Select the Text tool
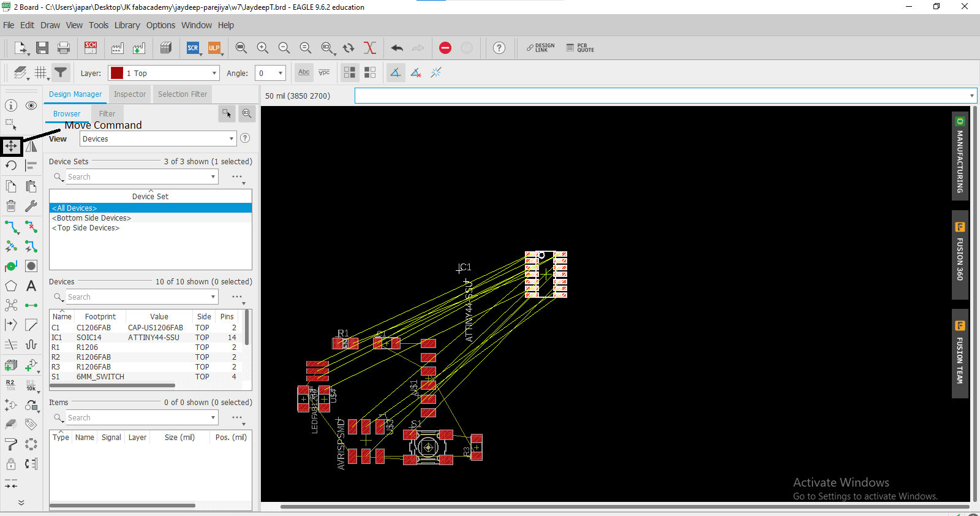 pyautogui.click(x=31, y=286)
